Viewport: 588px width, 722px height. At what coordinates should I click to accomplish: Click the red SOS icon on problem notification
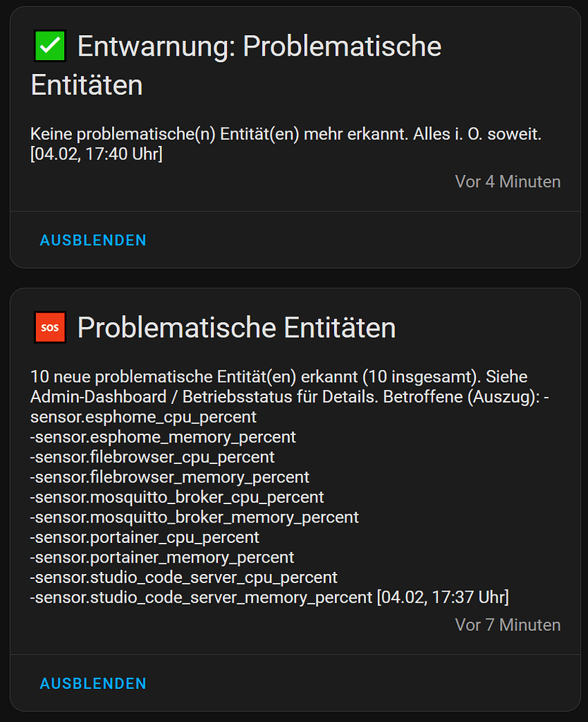[x=49, y=326]
